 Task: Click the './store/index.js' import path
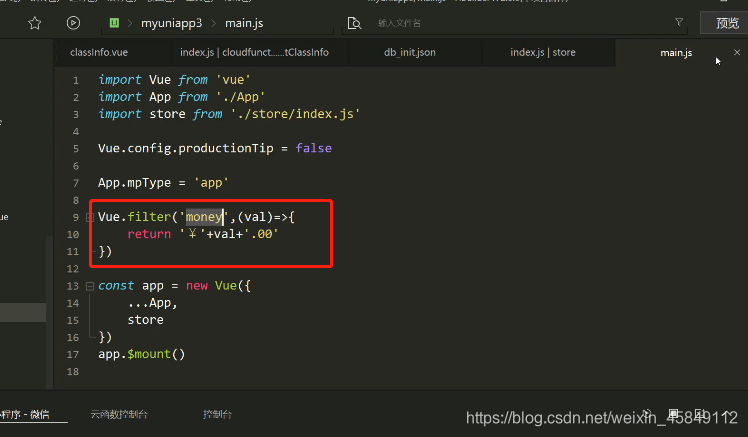(x=295, y=114)
